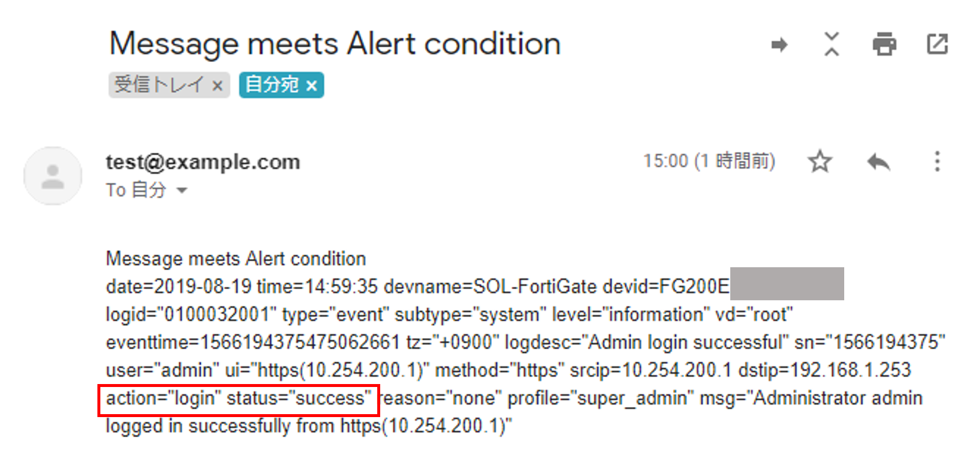Open the three-dot more options menu
The height and width of the screenshot is (469, 980).
(x=937, y=161)
